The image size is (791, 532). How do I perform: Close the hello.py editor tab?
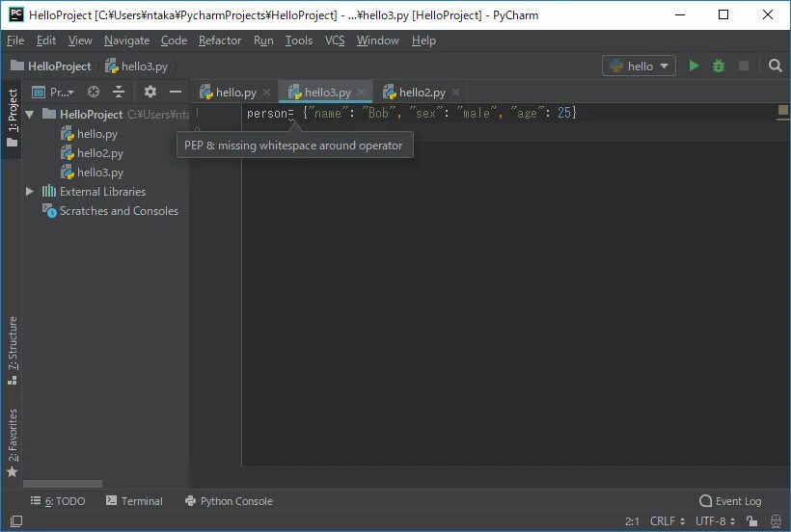click(267, 93)
